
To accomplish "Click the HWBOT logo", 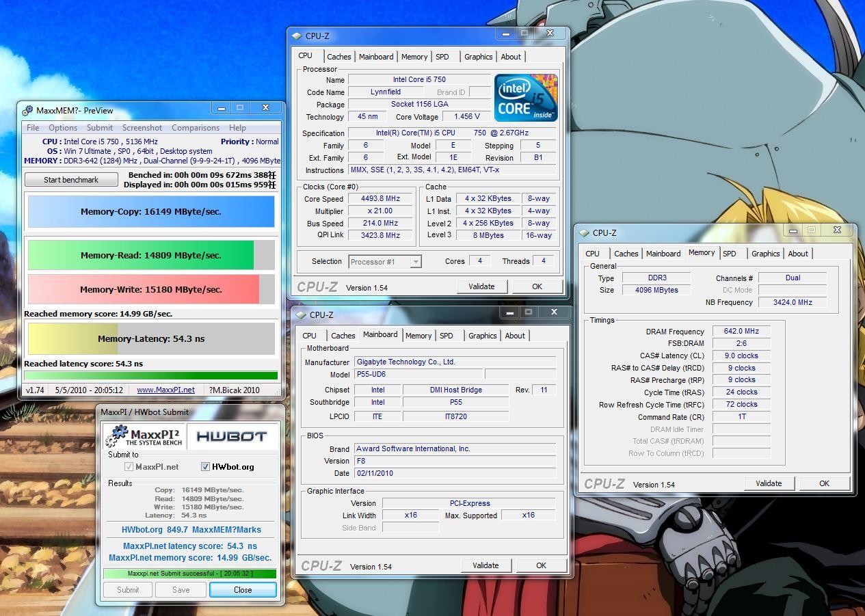I will [231, 436].
